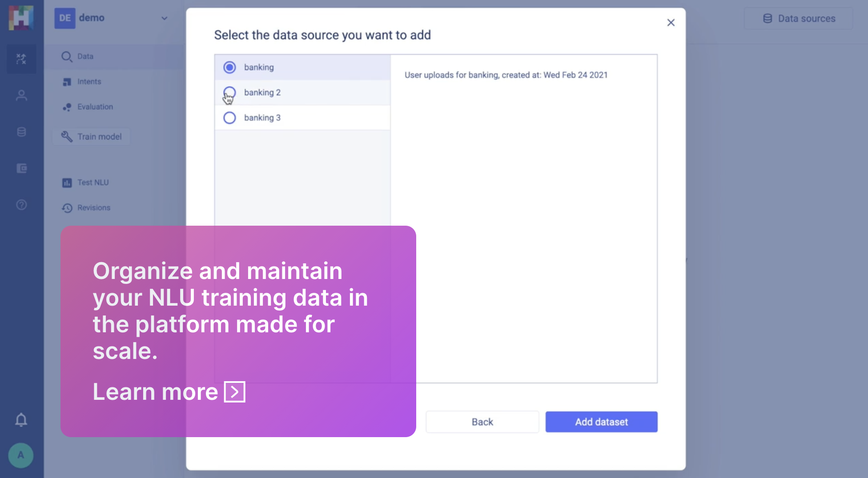Expand the demo workspace dropdown
The height and width of the screenshot is (478, 868).
coord(164,18)
